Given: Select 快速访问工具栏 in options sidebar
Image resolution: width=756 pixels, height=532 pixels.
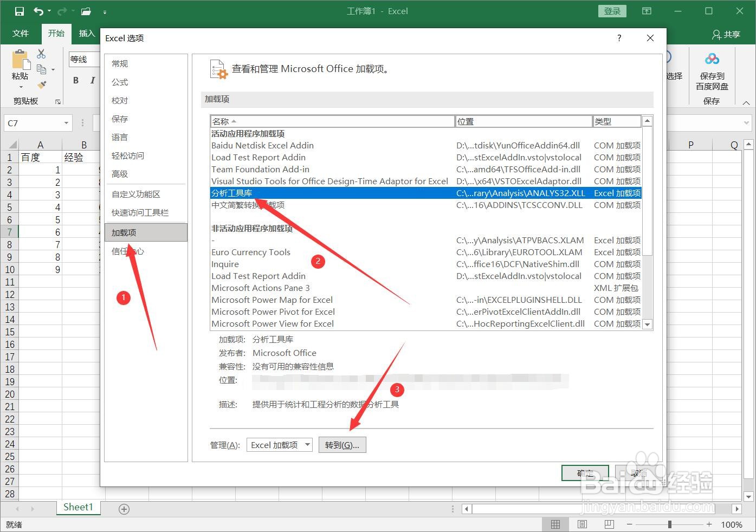Looking at the screenshot, I should click(x=146, y=212).
